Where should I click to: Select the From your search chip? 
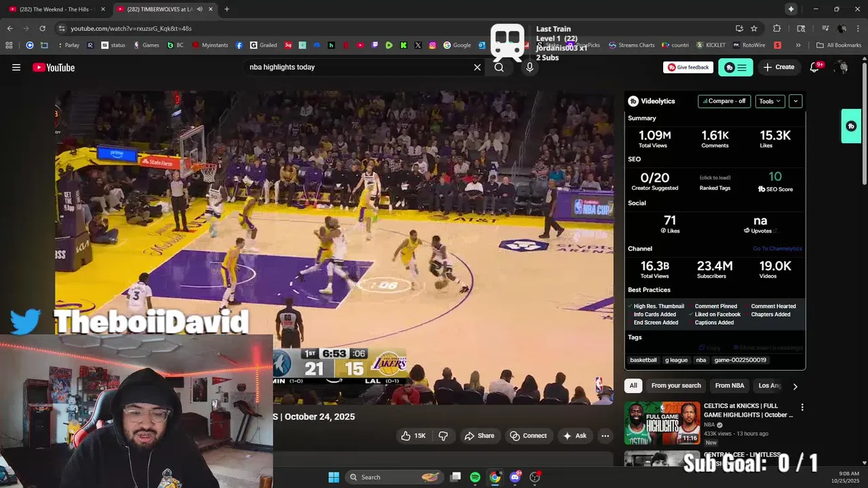pyautogui.click(x=676, y=386)
